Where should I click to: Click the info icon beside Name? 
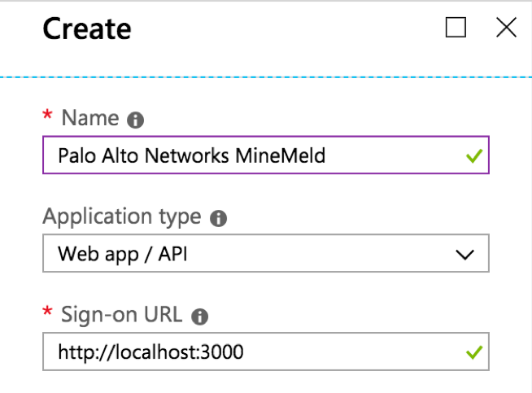[136, 120]
